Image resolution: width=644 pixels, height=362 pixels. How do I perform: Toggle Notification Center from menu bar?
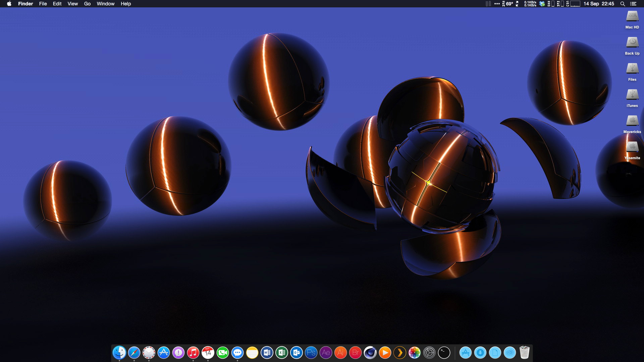(x=633, y=4)
